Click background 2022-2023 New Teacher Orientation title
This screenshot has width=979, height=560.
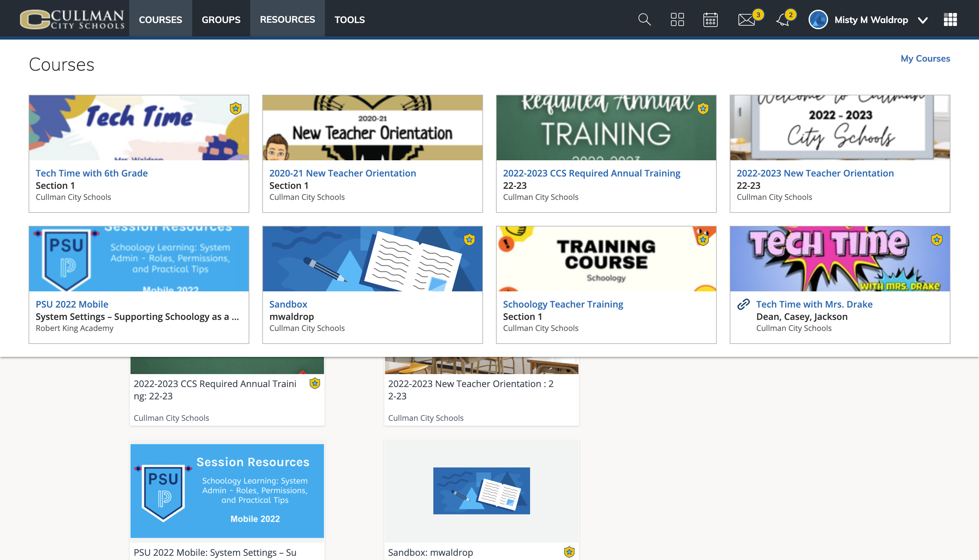471,390
